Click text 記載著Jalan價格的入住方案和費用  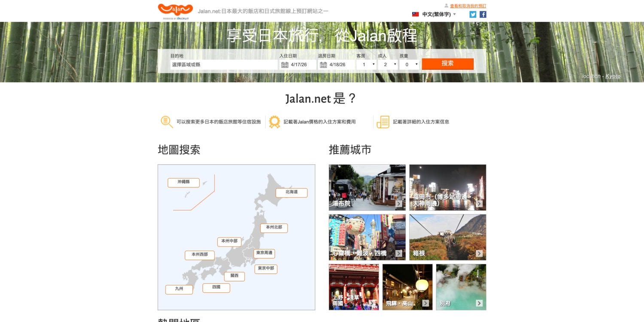(x=320, y=122)
